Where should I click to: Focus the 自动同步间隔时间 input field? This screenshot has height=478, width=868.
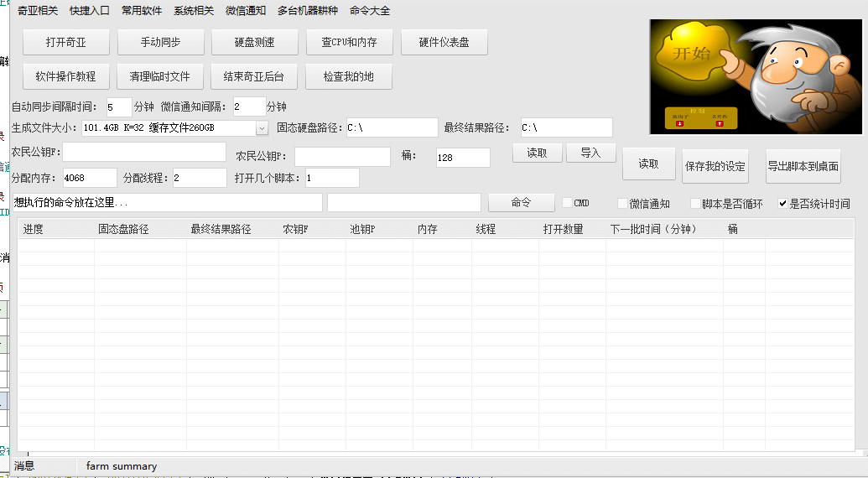pos(119,107)
